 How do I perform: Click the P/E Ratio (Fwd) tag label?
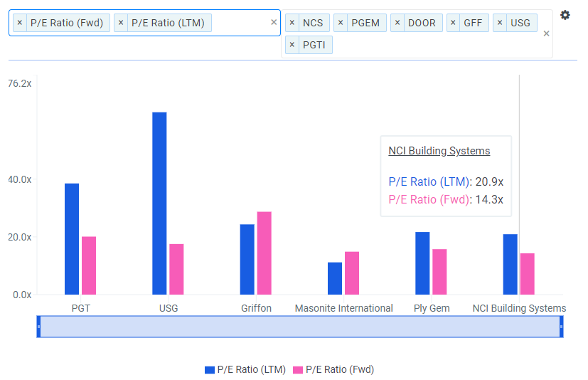(x=67, y=23)
